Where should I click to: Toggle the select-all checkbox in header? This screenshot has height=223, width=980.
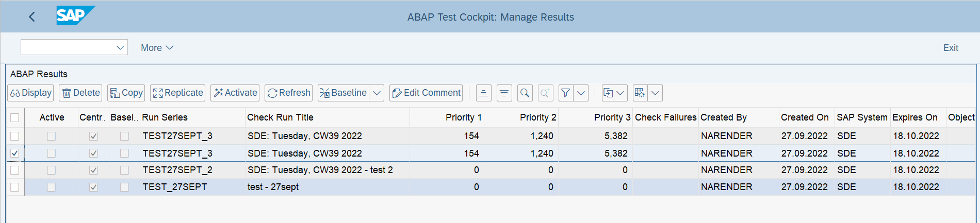[14, 117]
